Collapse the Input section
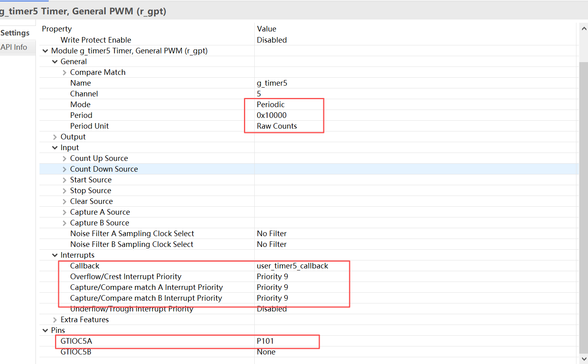 click(55, 148)
